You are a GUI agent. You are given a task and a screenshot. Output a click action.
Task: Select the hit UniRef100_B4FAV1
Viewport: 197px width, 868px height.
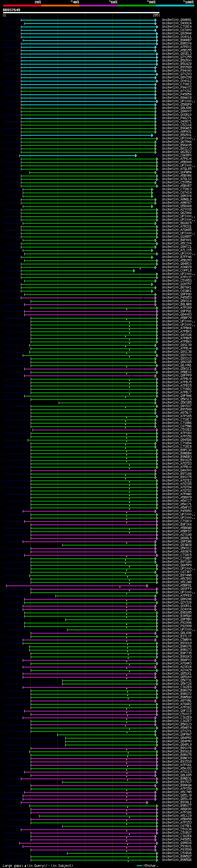coord(176,240)
